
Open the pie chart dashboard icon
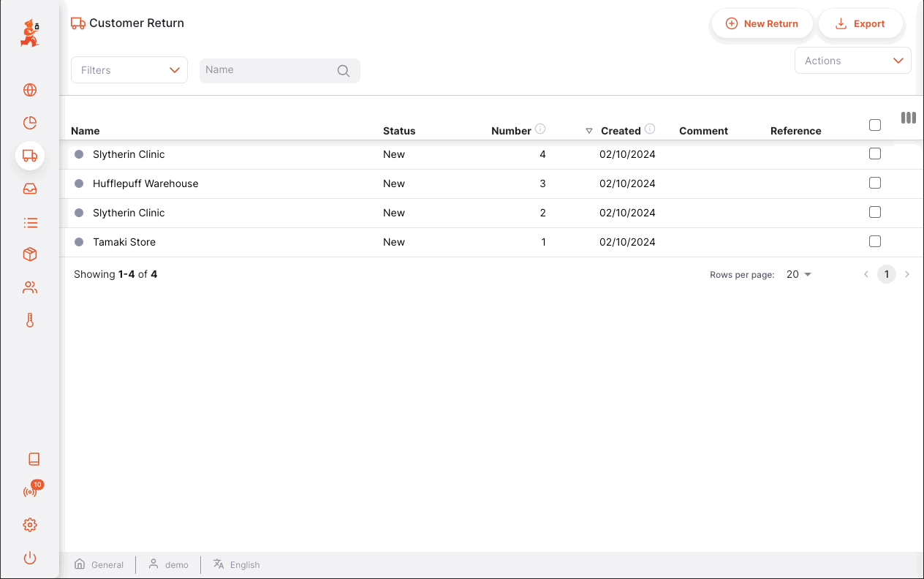(x=30, y=123)
